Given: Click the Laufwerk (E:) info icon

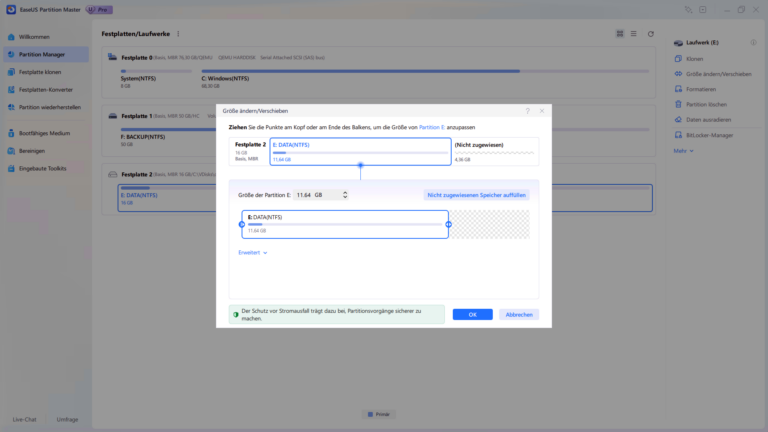Looking at the screenshot, I should click(x=753, y=43).
